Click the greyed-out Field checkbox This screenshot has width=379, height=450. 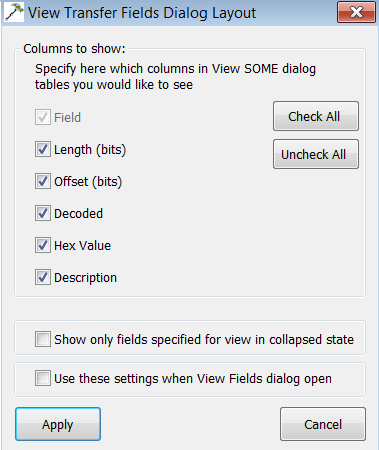click(x=43, y=117)
